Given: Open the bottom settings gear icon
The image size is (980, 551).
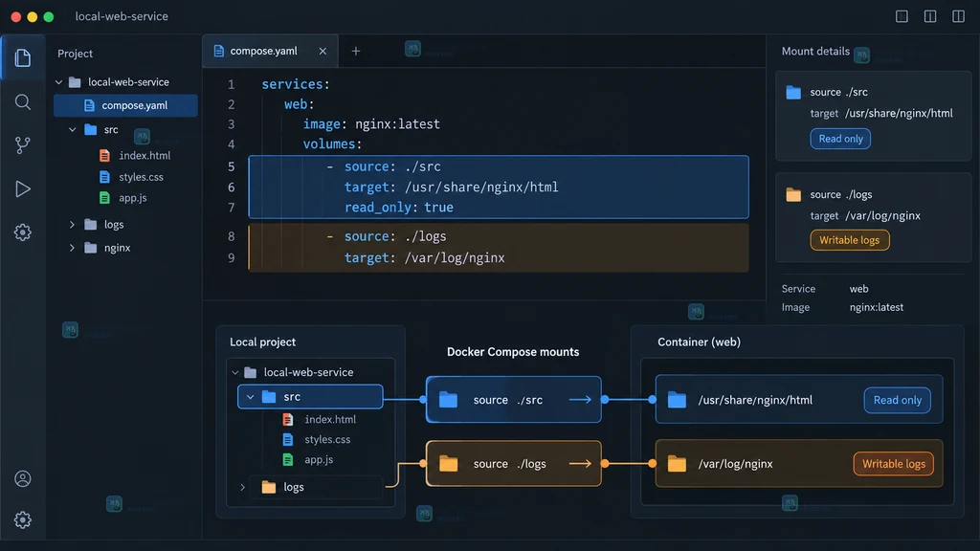Looking at the screenshot, I should pyautogui.click(x=23, y=519).
